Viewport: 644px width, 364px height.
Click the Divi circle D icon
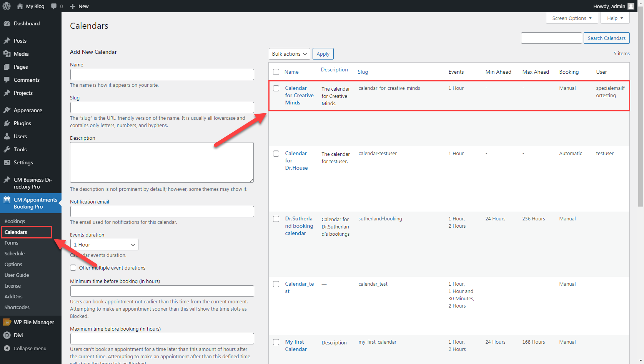point(7,335)
